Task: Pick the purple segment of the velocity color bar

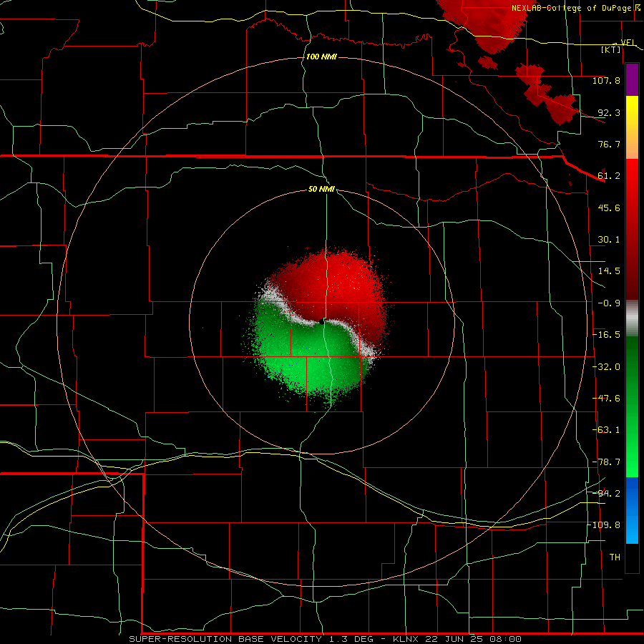Action: coord(632,80)
